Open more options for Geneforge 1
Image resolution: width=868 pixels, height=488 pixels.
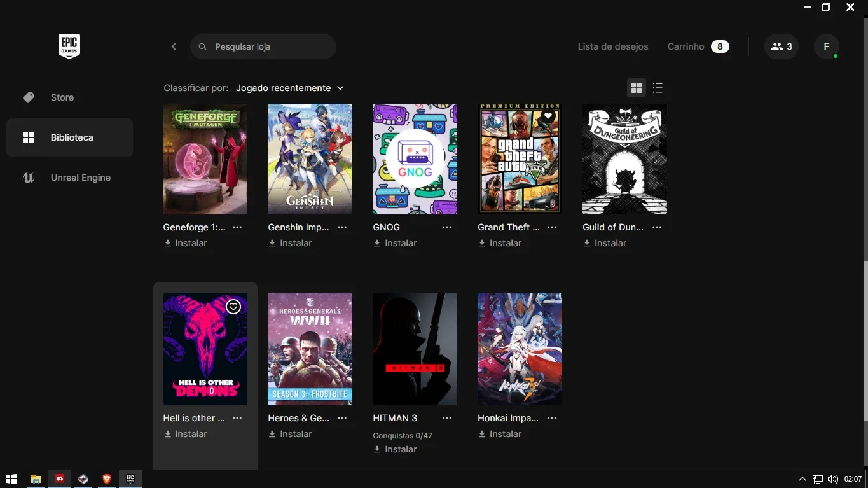point(237,227)
